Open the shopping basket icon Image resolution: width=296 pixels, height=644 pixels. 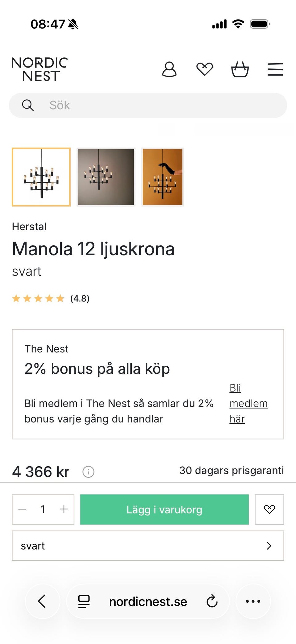coord(240,69)
